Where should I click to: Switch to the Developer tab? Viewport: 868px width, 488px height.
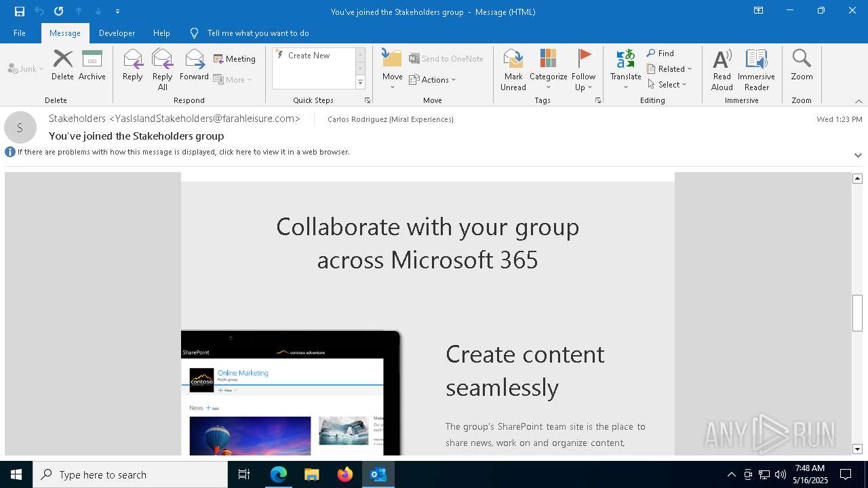[x=117, y=33]
